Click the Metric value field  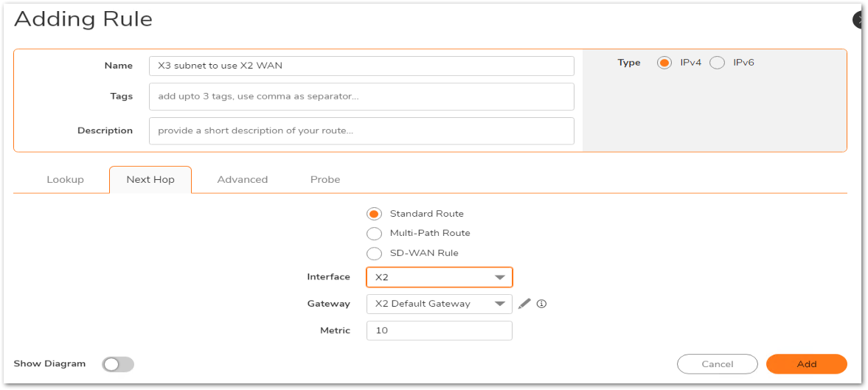pyautogui.click(x=439, y=331)
